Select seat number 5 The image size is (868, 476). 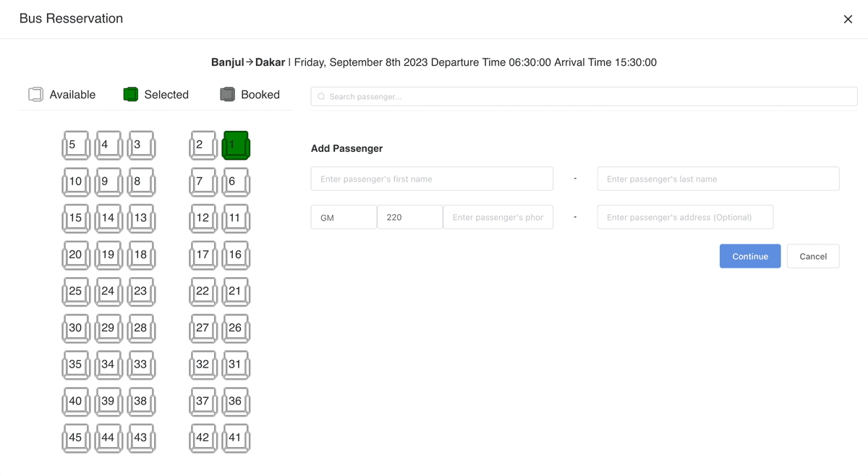click(x=75, y=145)
